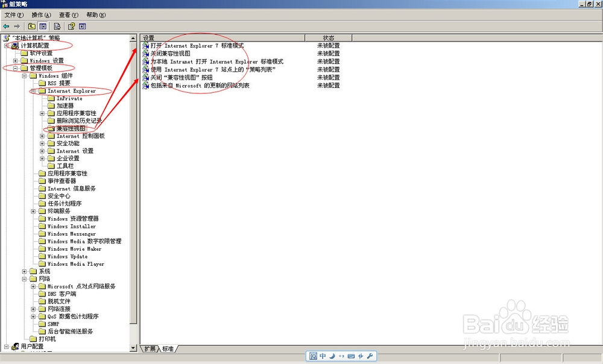Toggle Chinese/English mode via 中 on IME bar
603x364 pixels.
pos(323,356)
